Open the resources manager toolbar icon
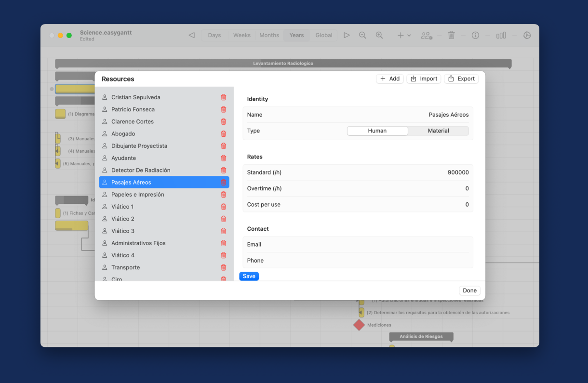This screenshot has height=383, width=588. pos(426,35)
